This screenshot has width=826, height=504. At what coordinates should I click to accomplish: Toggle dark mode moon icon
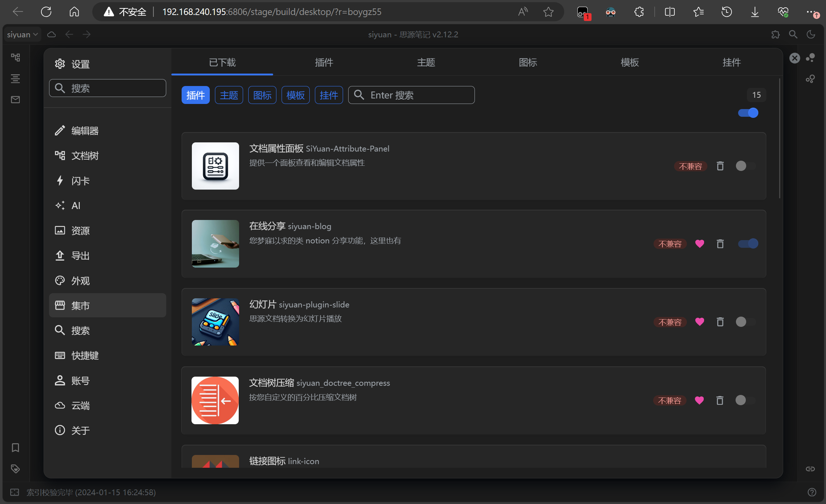[x=811, y=34]
